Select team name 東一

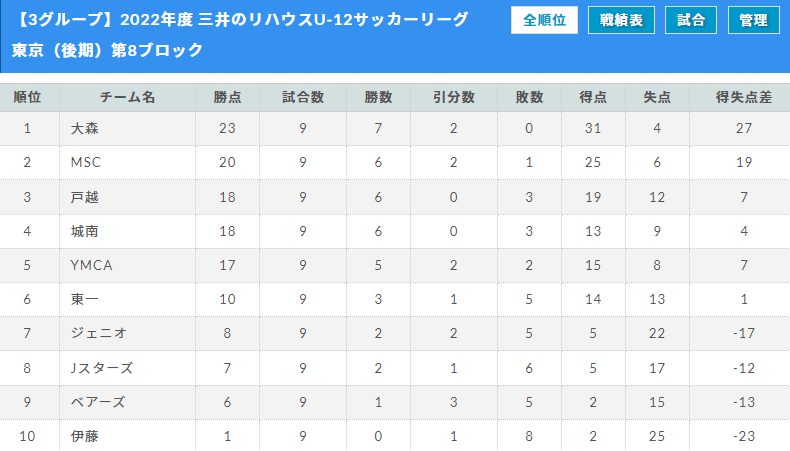pyautogui.click(x=84, y=299)
